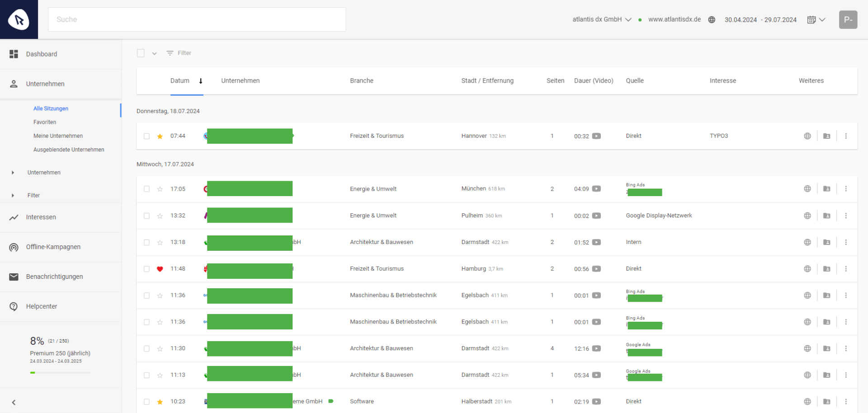Click the Google Display-Netzwerk source text
Viewport: 868px width, 413px height.
[x=659, y=216]
